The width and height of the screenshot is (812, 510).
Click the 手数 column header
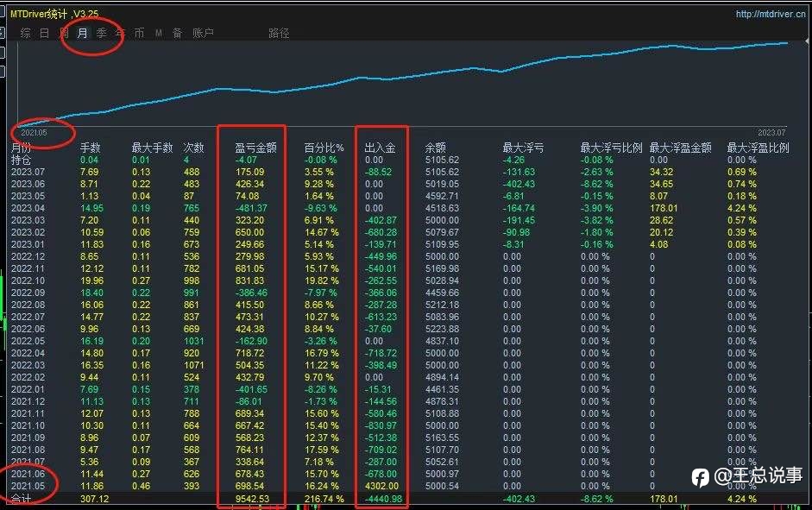tap(90, 148)
